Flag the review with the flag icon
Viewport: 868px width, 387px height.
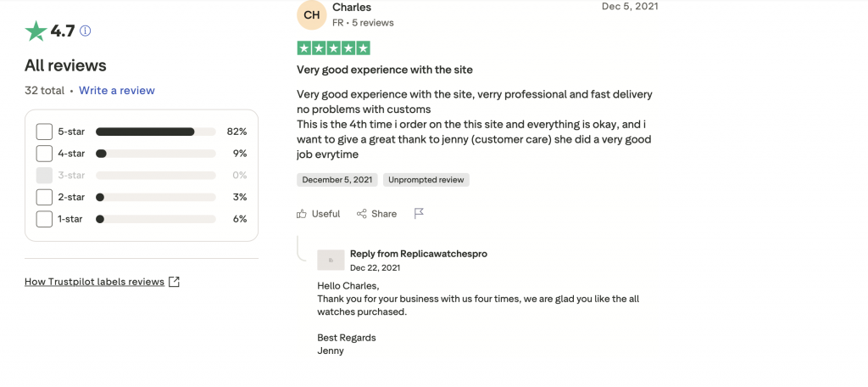(419, 214)
